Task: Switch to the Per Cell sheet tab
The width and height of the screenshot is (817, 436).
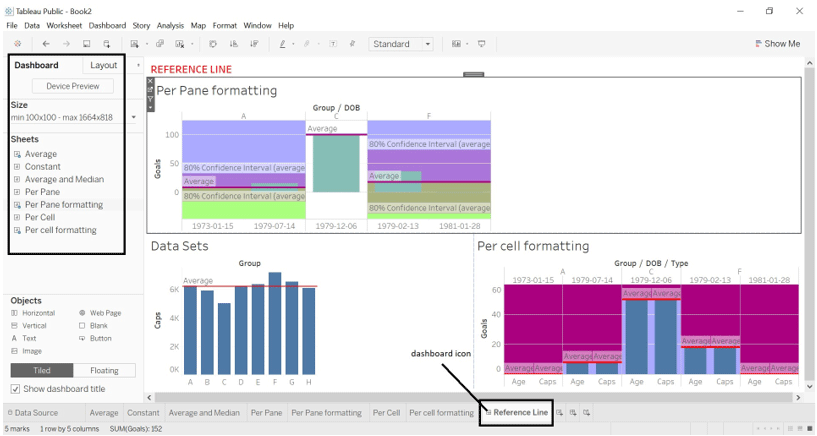Action: tap(386, 412)
